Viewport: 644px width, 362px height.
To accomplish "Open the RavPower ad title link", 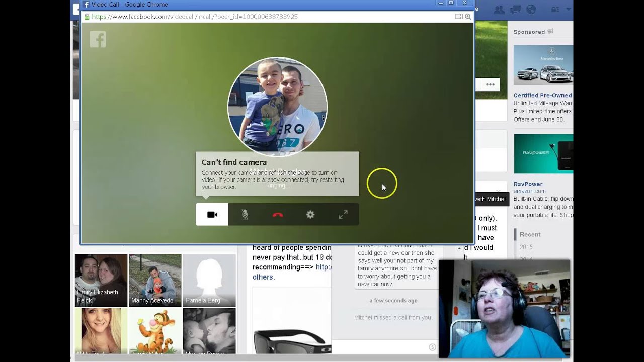I will [528, 184].
